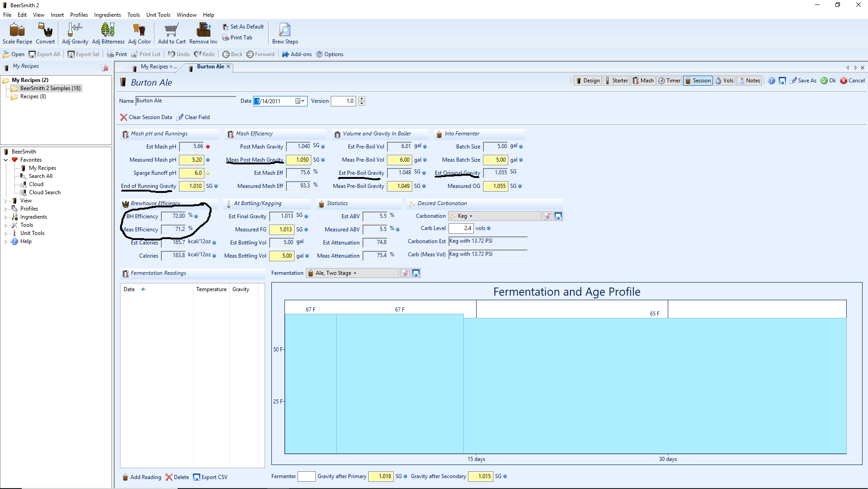Click the save carbonation profile icon
The height and width of the screenshot is (489, 868).
tap(558, 216)
